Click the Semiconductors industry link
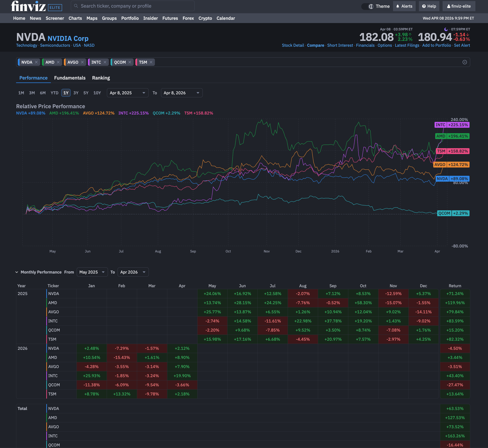 pos(55,45)
